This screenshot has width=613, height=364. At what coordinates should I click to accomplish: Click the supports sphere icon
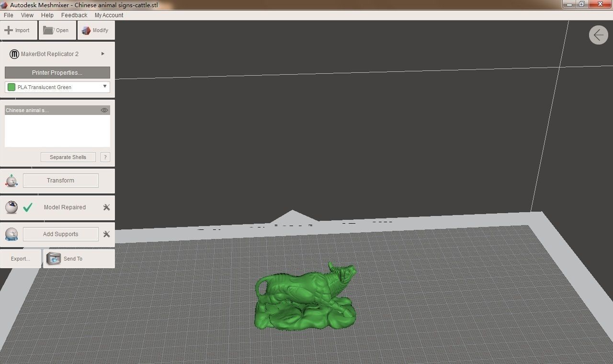pyautogui.click(x=11, y=234)
